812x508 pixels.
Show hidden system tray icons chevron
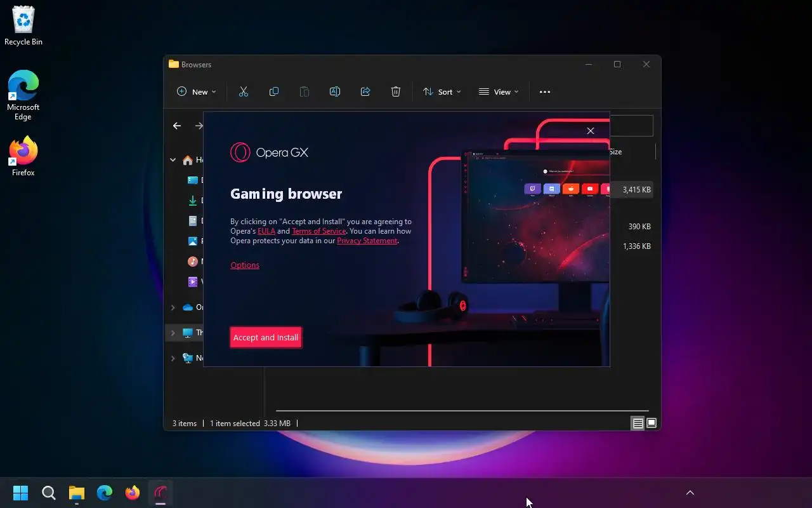[x=690, y=493]
